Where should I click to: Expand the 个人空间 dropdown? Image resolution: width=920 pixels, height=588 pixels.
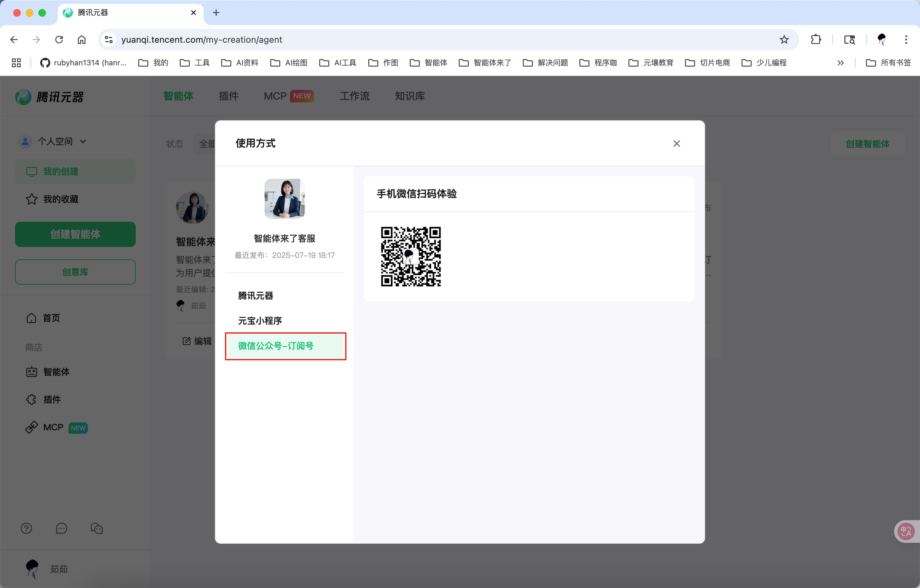[x=84, y=141]
